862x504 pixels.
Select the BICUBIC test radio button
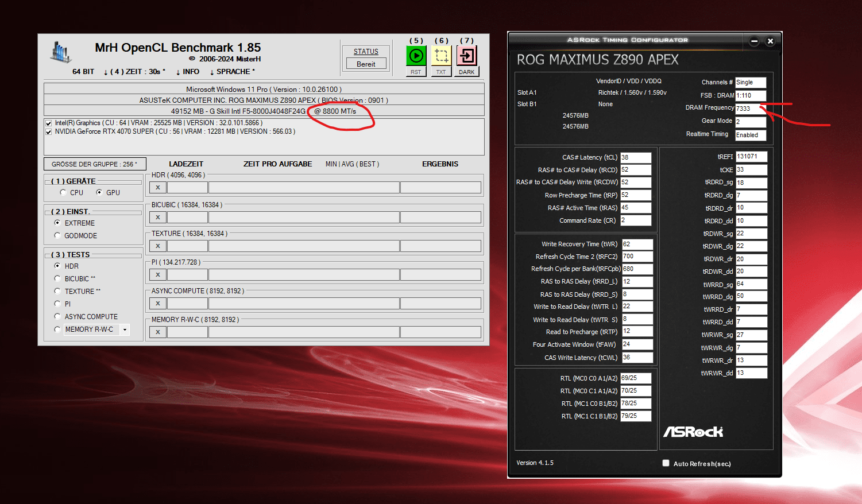pyautogui.click(x=57, y=278)
